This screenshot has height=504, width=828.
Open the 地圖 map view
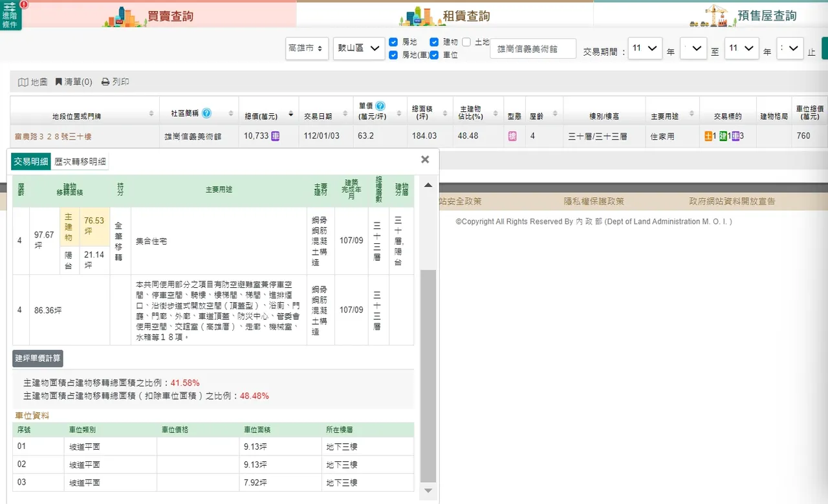click(x=32, y=82)
